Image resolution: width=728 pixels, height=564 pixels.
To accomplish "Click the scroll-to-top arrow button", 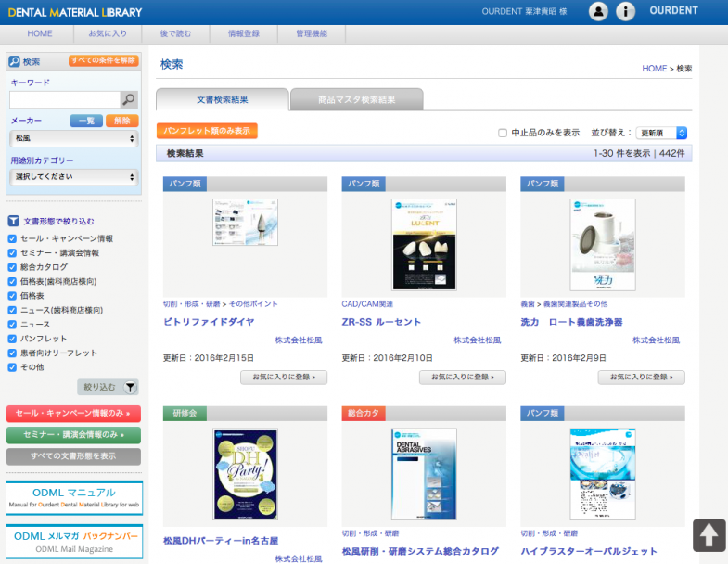I will click(709, 535).
